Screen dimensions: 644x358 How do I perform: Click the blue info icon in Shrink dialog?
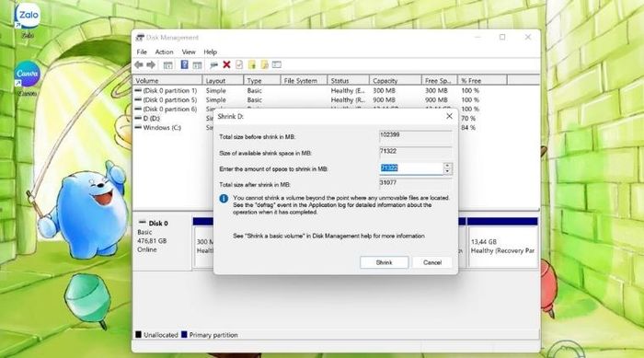[x=224, y=199]
